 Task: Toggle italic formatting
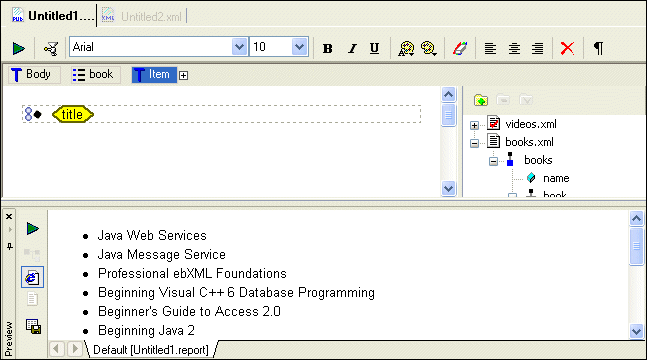(352, 49)
